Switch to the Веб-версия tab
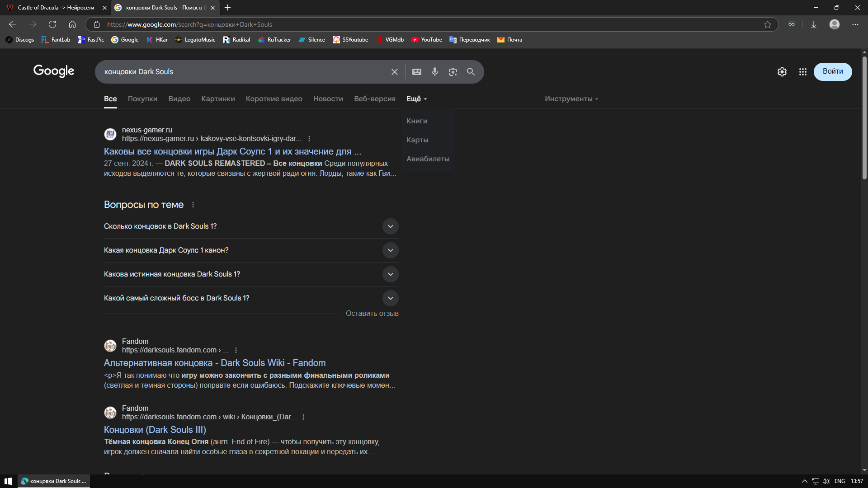Image resolution: width=868 pixels, height=488 pixels. (x=375, y=99)
